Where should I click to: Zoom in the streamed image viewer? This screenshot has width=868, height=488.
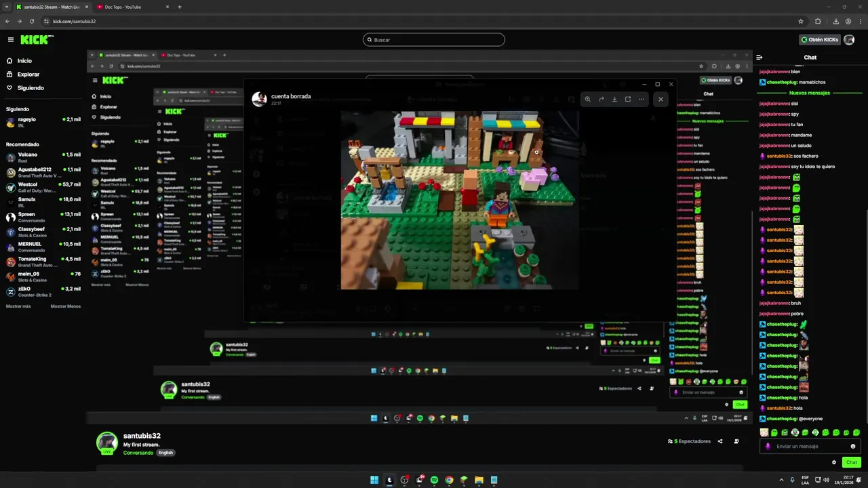(x=588, y=99)
